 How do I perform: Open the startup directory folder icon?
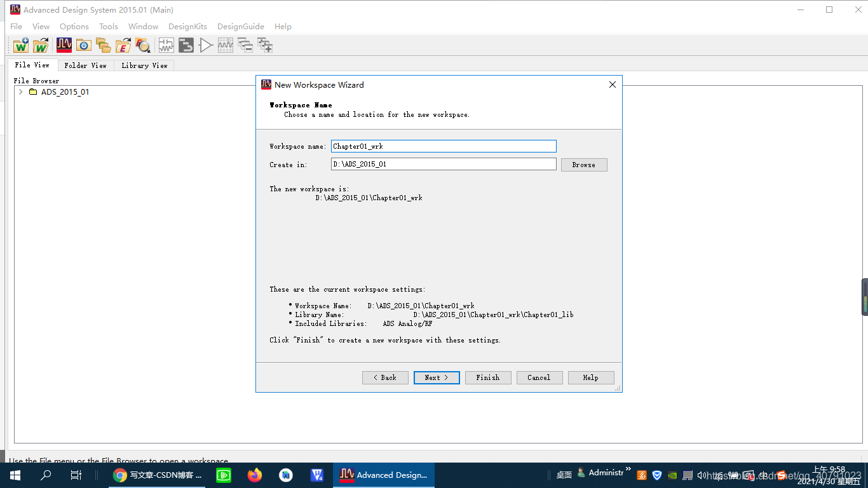click(x=84, y=45)
